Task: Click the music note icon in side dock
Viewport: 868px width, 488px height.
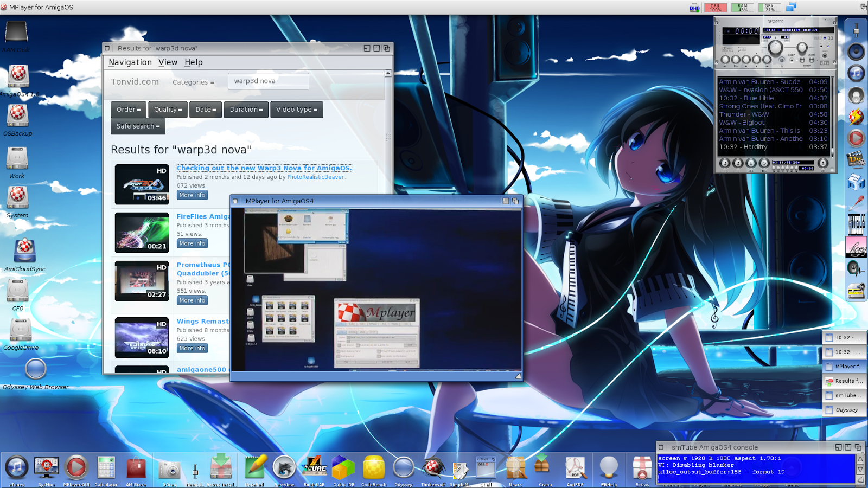Action: tap(856, 73)
